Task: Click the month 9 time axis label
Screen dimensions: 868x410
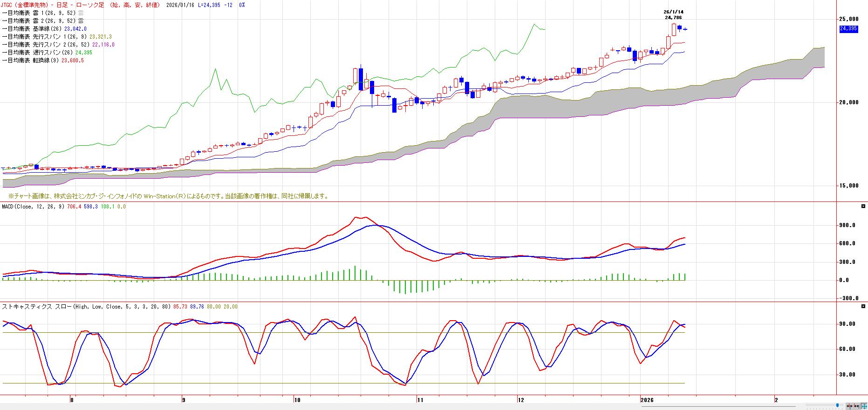Action: tap(184, 400)
